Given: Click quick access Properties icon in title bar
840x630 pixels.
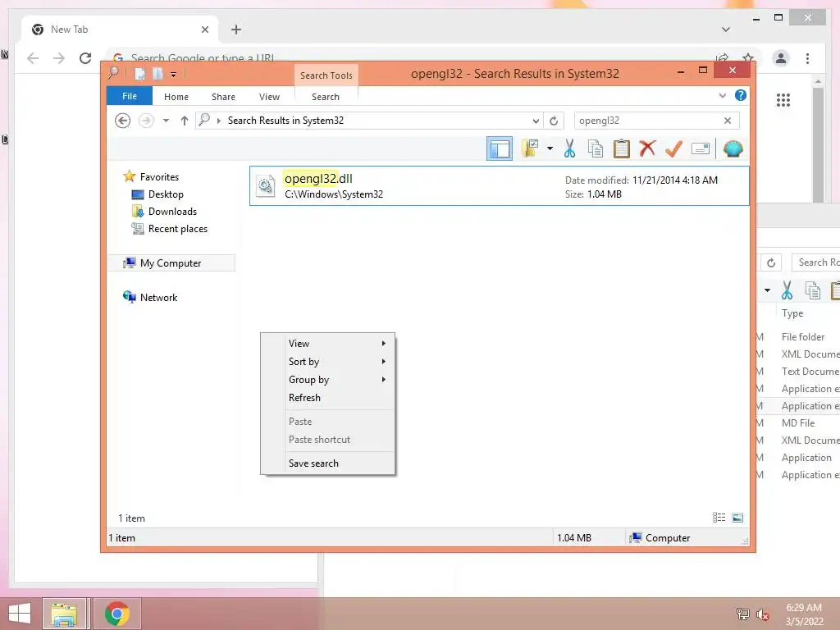Looking at the screenshot, I should coord(139,74).
